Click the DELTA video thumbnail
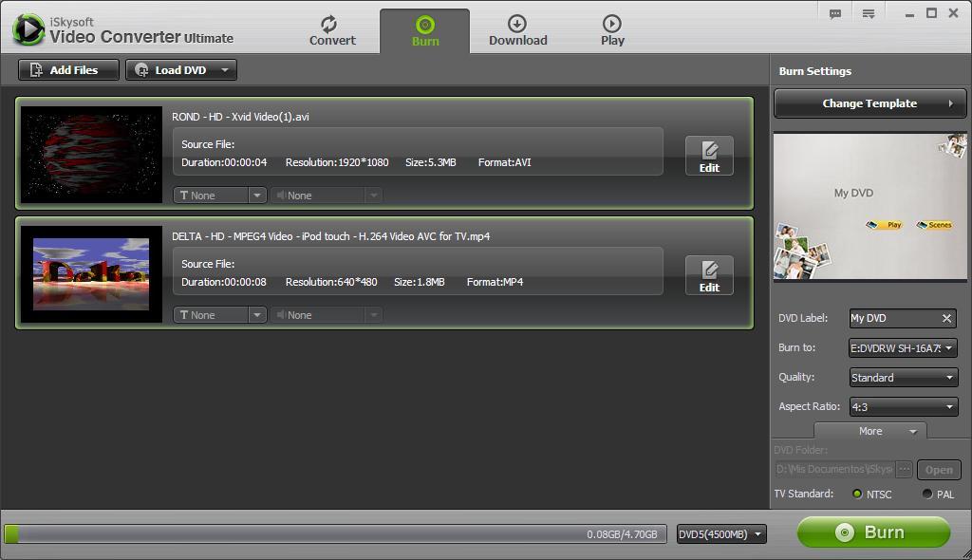Screen dimensions: 972x560 [x=90, y=274]
